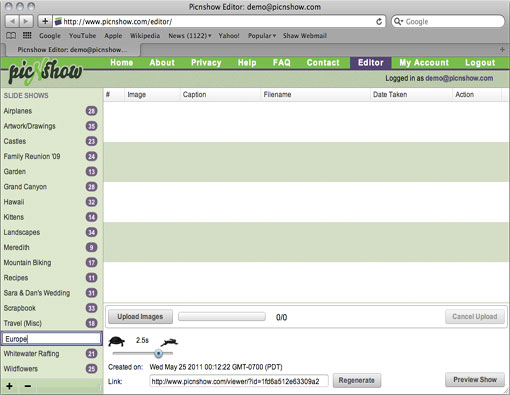Reload the page via refresh icon

coord(379,22)
